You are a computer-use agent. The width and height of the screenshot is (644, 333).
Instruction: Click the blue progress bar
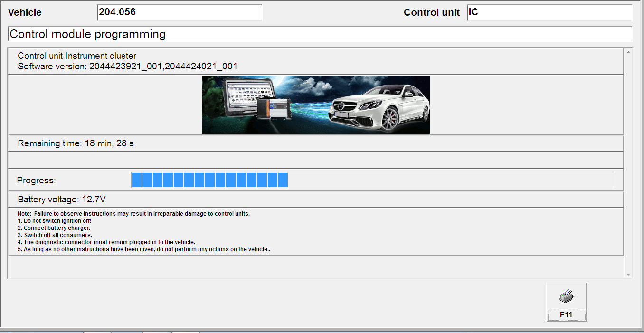click(x=209, y=180)
